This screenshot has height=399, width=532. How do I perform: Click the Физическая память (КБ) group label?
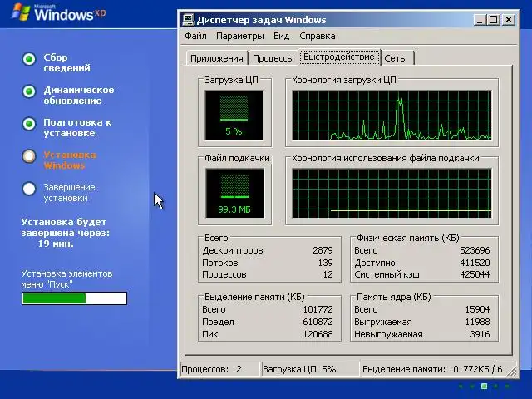(x=407, y=238)
